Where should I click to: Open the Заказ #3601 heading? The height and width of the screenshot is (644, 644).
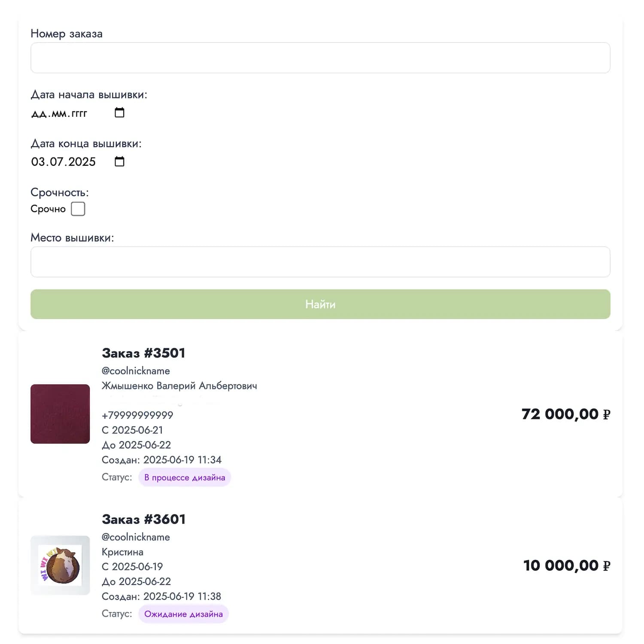coord(143,519)
